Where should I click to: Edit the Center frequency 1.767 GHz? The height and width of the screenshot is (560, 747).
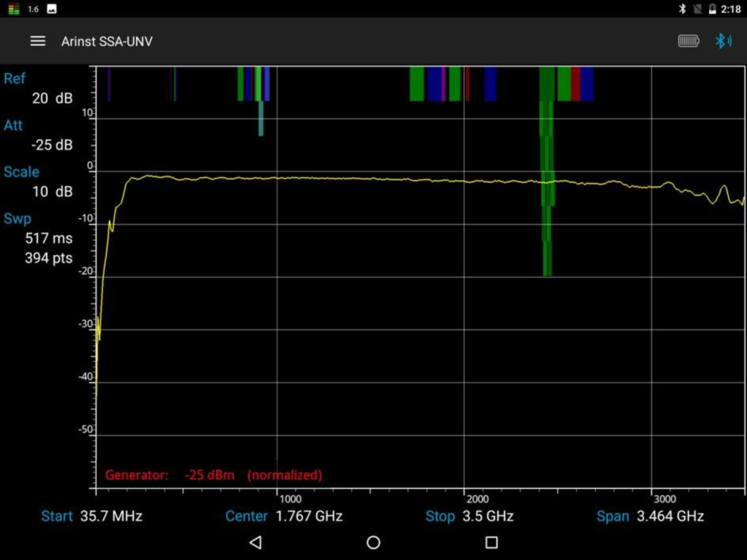tap(309, 516)
